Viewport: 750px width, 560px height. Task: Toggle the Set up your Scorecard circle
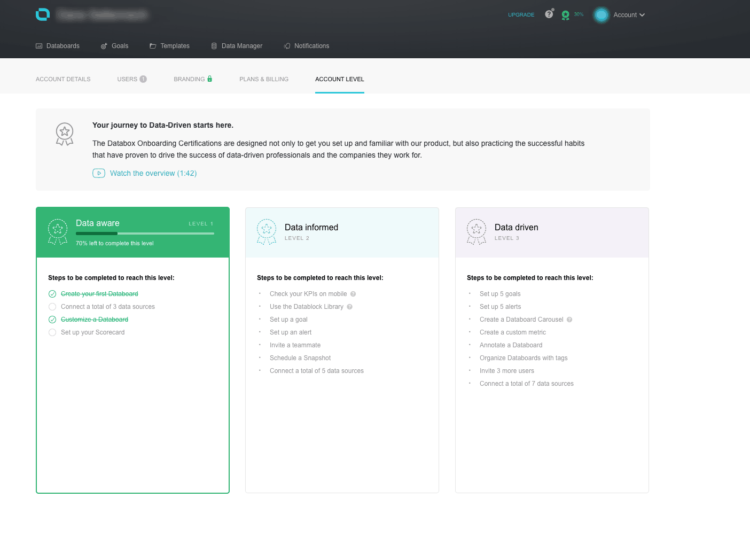(x=52, y=332)
